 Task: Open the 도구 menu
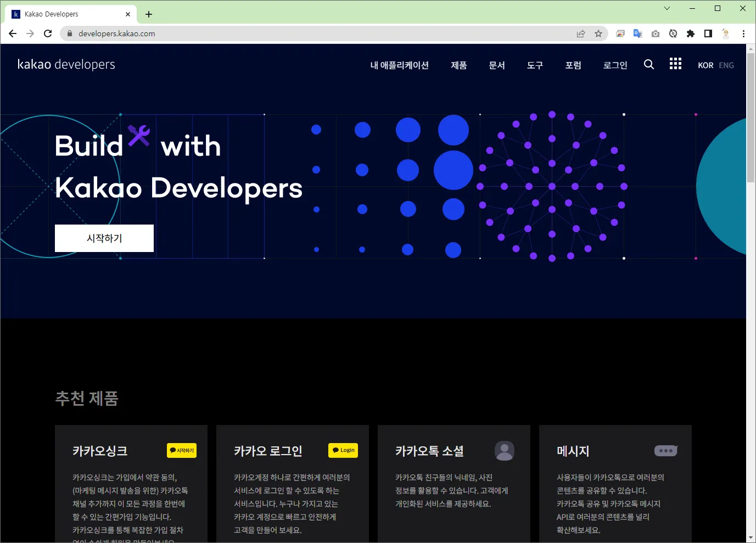(x=535, y=65)
